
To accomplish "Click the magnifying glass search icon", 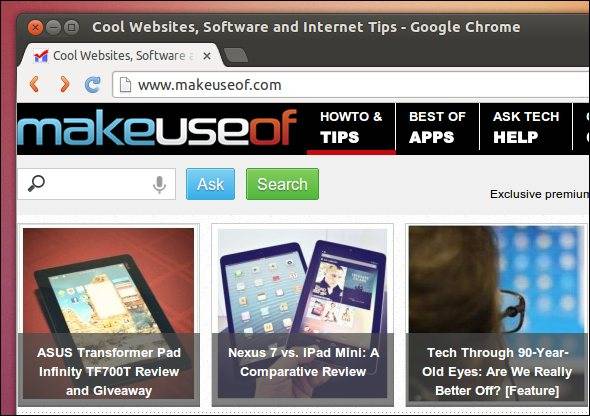I will pyautogui.click(x=36, y=184).
